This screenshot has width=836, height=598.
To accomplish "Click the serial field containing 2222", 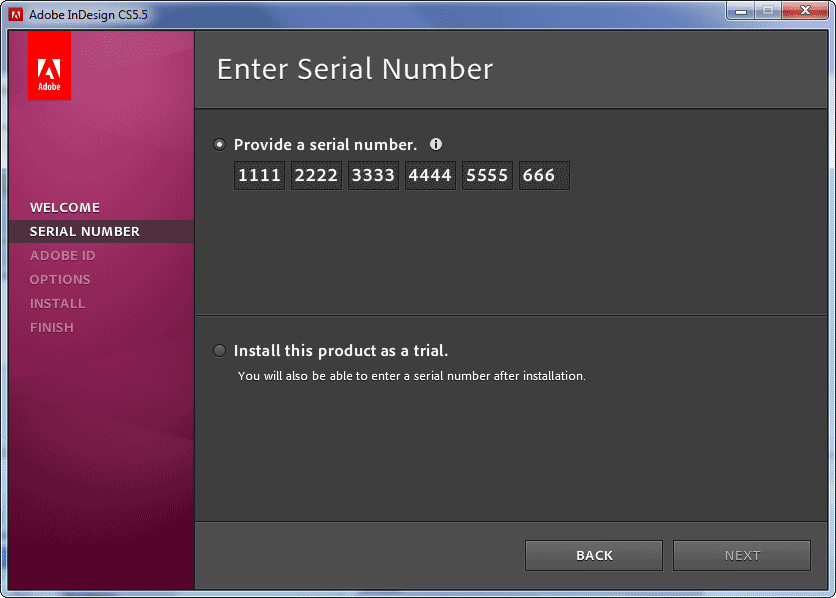I will (x=317, y=175).
